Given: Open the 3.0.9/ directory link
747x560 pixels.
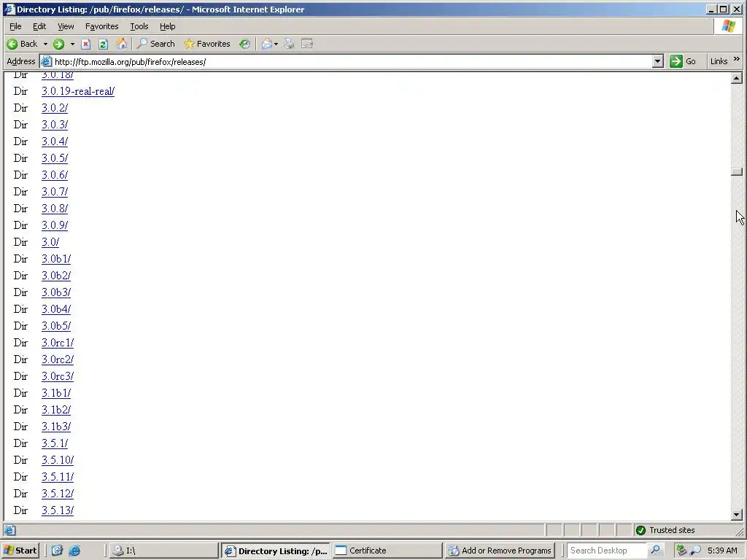Looking at the screenshot, I should (55, 225).
